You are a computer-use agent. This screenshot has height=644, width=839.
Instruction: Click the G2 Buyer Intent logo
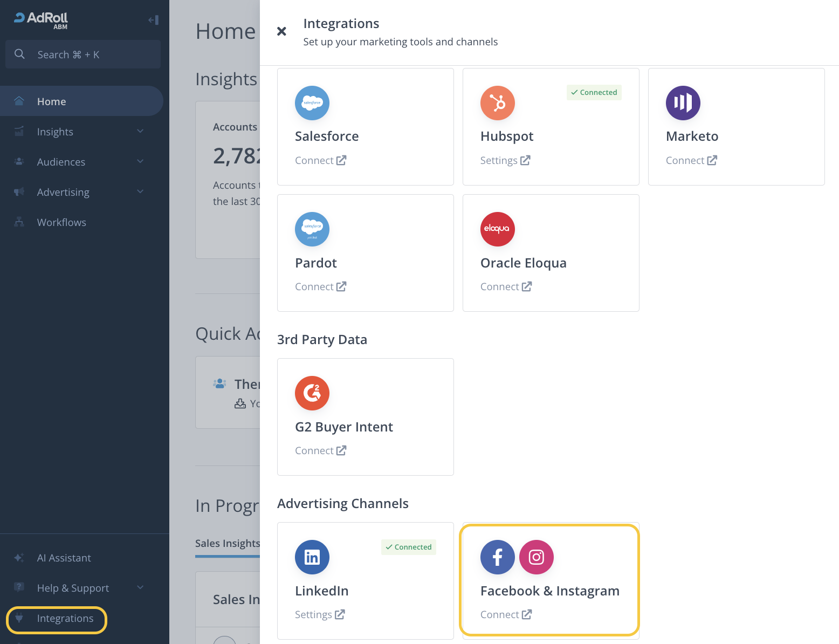pos(312,393)
